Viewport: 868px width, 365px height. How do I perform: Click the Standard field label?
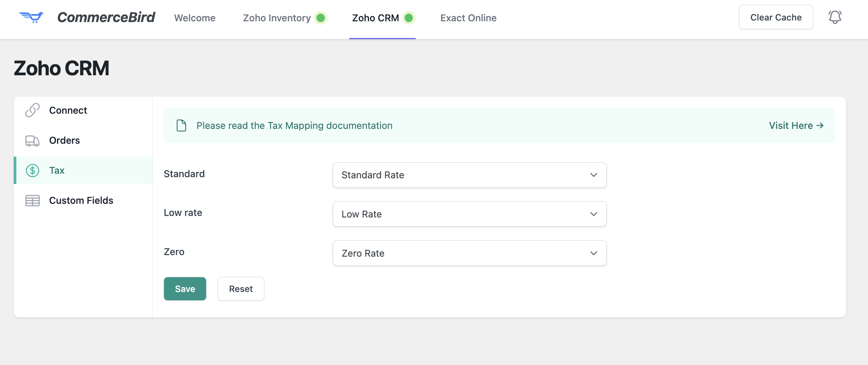[184, 174]
